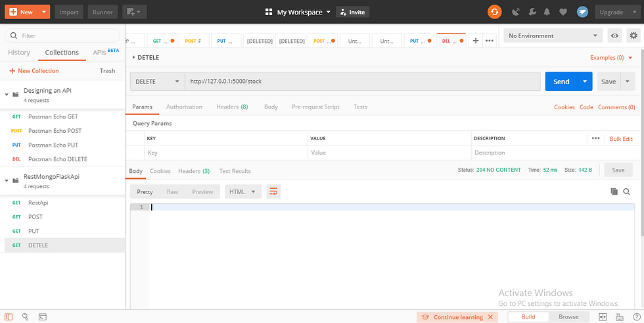This screenshot has height=323, width=644.
Task: Click the Send button
Action: (x=561, y=82)
